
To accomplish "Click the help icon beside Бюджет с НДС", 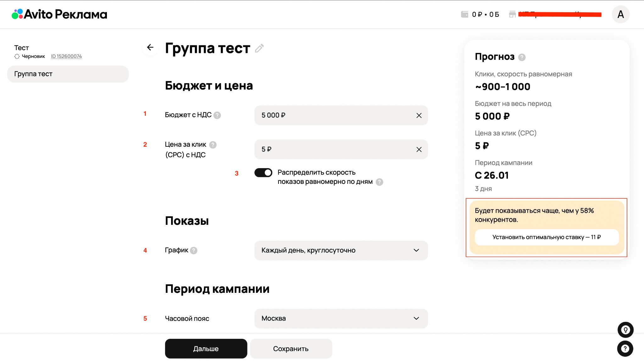I will click(x=217, y=115).
